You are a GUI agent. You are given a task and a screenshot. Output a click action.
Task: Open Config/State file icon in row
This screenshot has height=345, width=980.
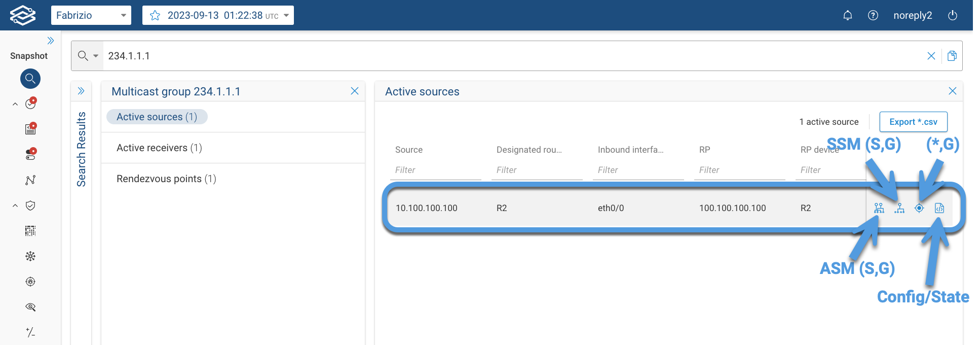coord(939,208)
